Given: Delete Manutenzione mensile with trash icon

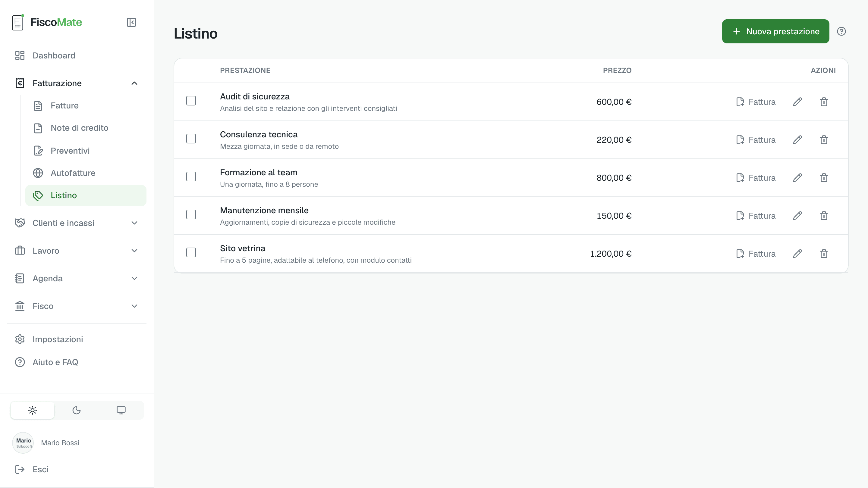Looking at the screenshot, I should 823,216.
